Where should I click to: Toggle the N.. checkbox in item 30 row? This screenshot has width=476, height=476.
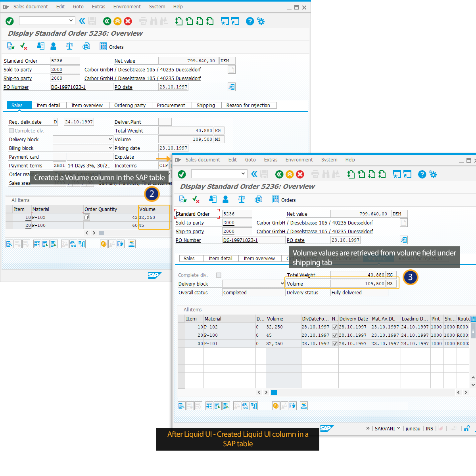[335, 344]
